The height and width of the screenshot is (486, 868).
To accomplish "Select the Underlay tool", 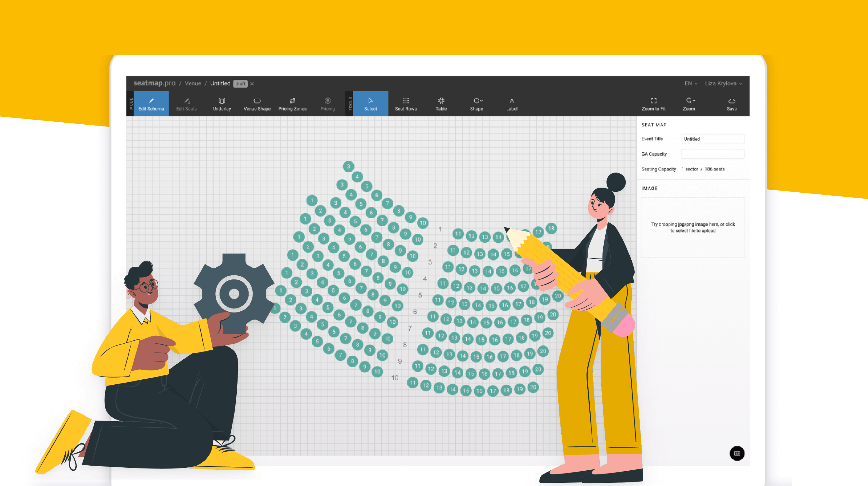I will tap(221, 103).
